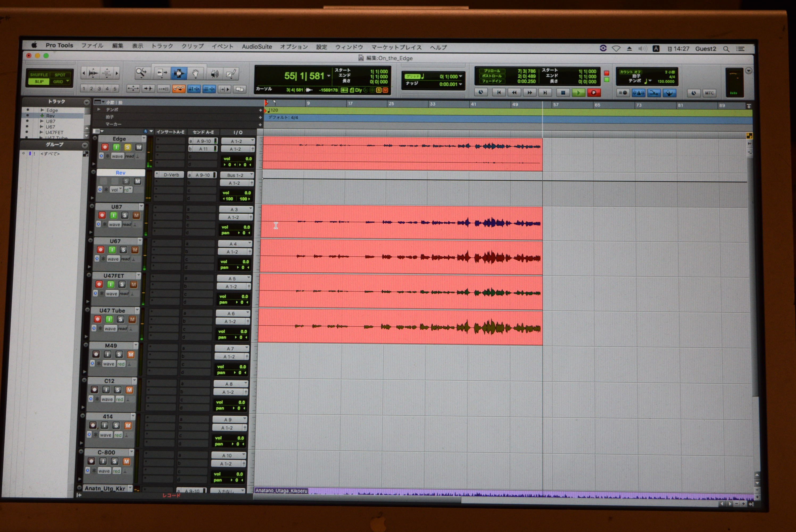The image size is (796, 532).
Task: Enable SHUFFLE edit mode
Action: click(39, 75)
